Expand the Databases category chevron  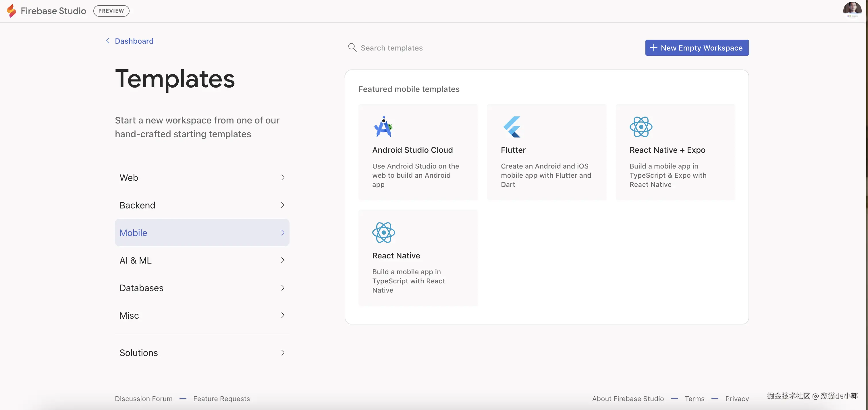click(x=283, y=288)
